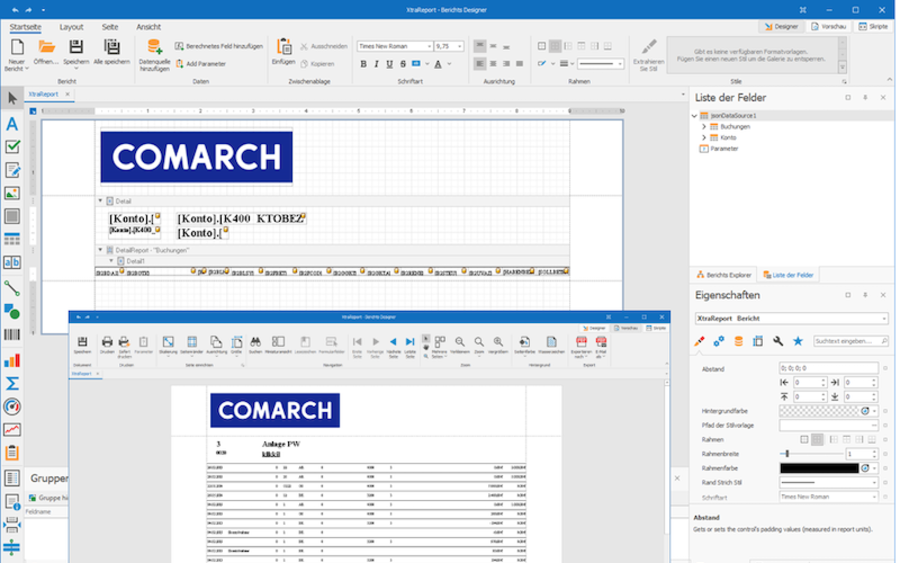Switch to Liste der Felder tab
This screenshot has height=563, width=900.
788,275
